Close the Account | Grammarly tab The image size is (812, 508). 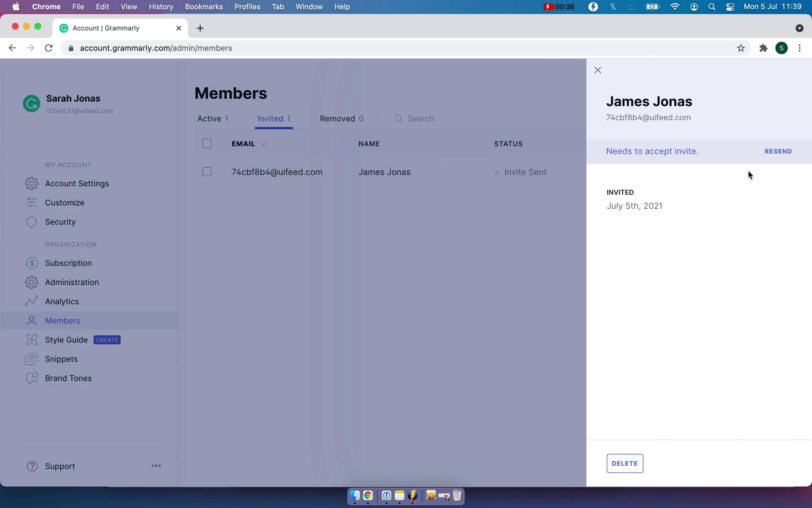[x=178, y=28]
